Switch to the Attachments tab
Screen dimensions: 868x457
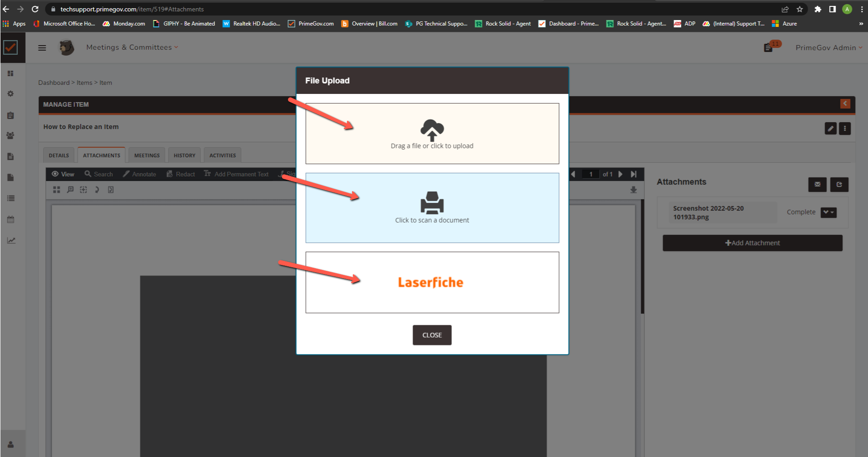click(101, 155)
